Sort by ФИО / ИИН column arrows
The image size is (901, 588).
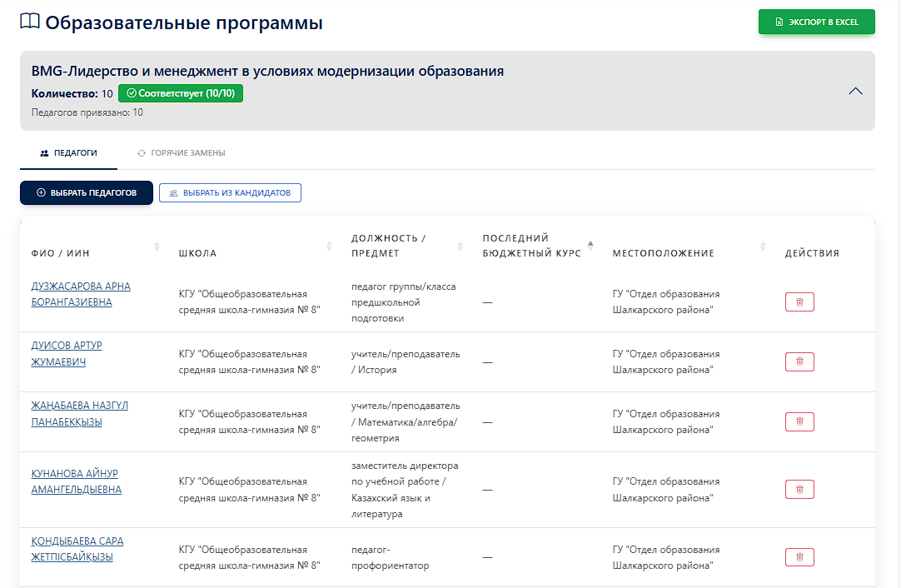[x=157, y=246]
